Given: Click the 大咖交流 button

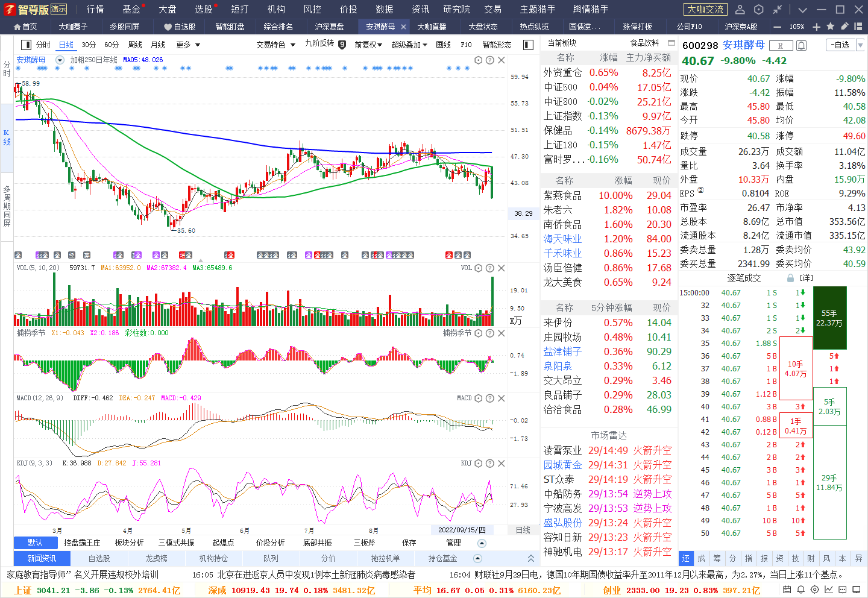Looking at the screenshot, I should [x=705, y=9].
